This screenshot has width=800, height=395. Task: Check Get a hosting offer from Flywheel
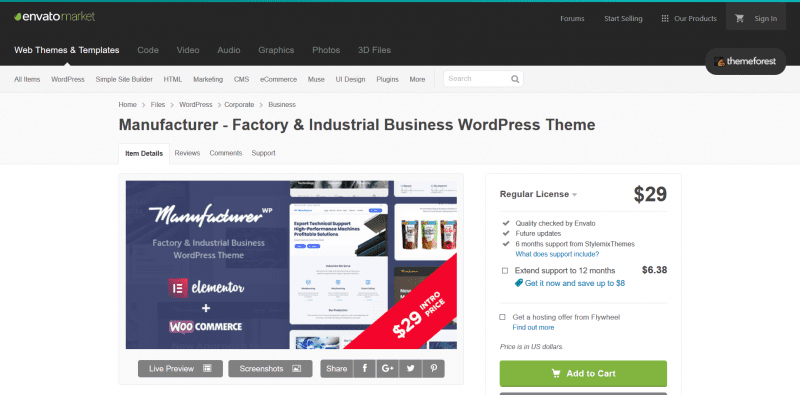tap(503, 317)
